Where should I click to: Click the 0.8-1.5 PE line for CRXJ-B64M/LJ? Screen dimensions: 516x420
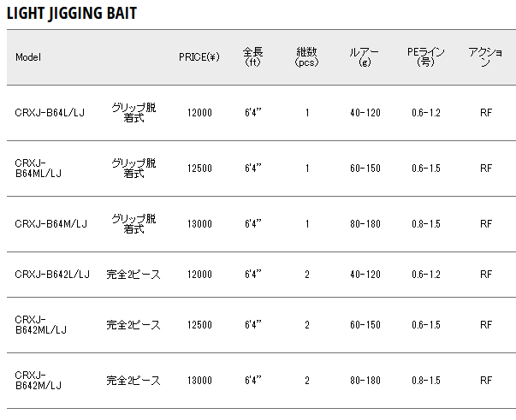click(426, 224)
